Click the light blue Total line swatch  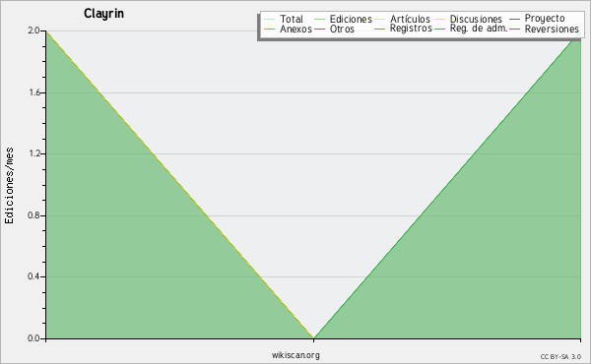click(x=270, y=20)
